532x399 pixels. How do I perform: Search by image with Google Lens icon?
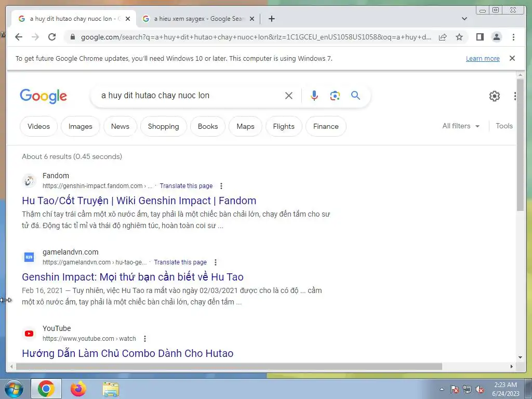[335, 96]
